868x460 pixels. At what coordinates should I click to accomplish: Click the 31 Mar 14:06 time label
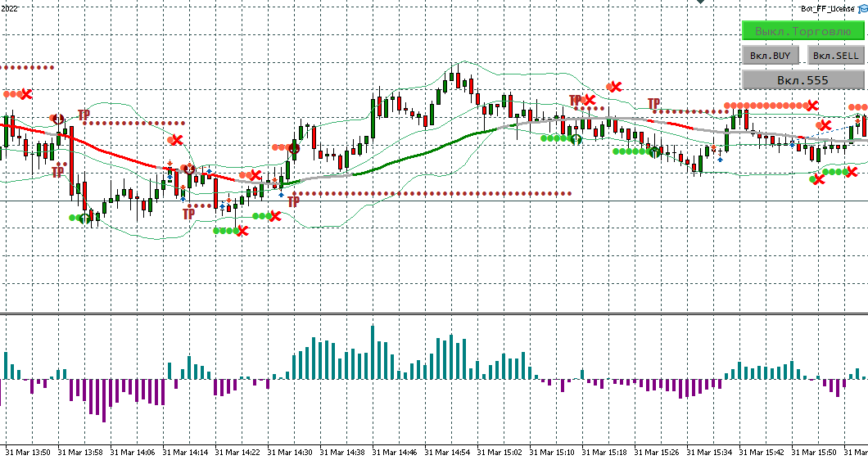click(x=133, y=453)
